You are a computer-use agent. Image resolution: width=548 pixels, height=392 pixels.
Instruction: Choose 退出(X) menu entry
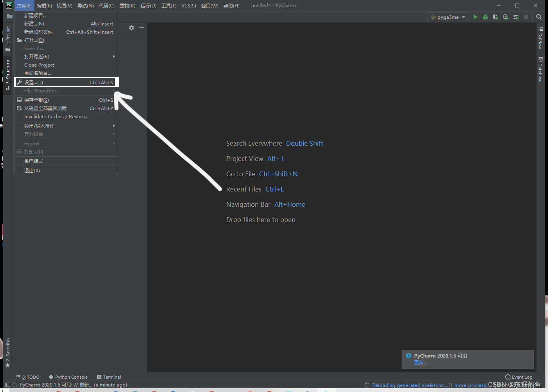[x=66, y=171]
